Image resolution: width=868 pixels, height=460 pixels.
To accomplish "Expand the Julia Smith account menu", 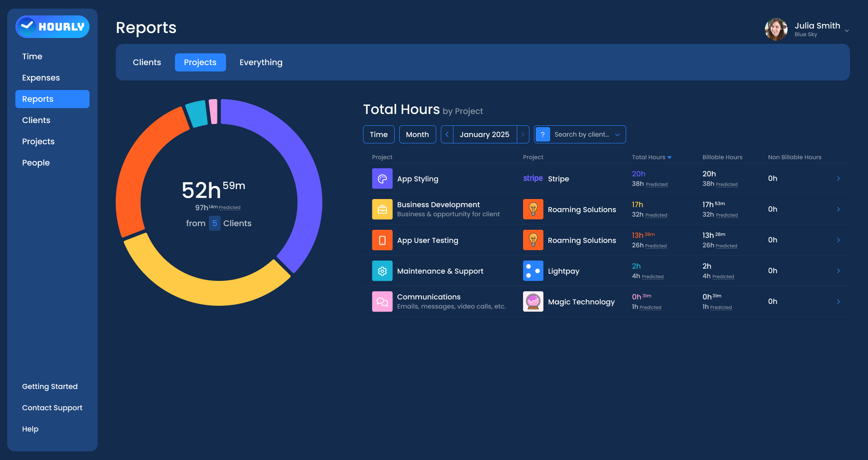I will pos(846,31).
